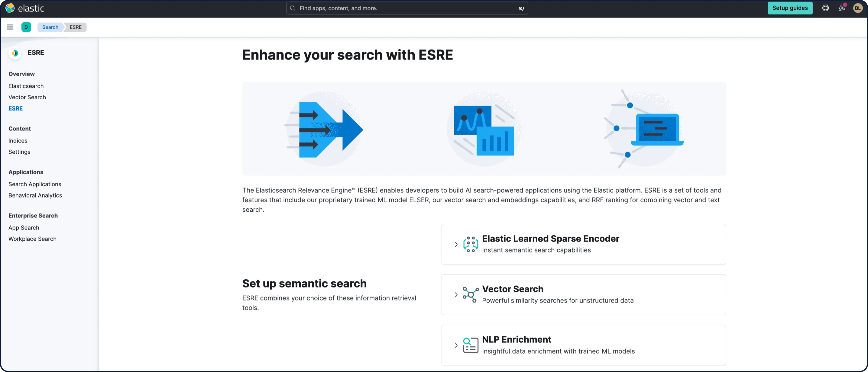
Task: Go to Behavioral Analytics
Action: click(35, 195)
